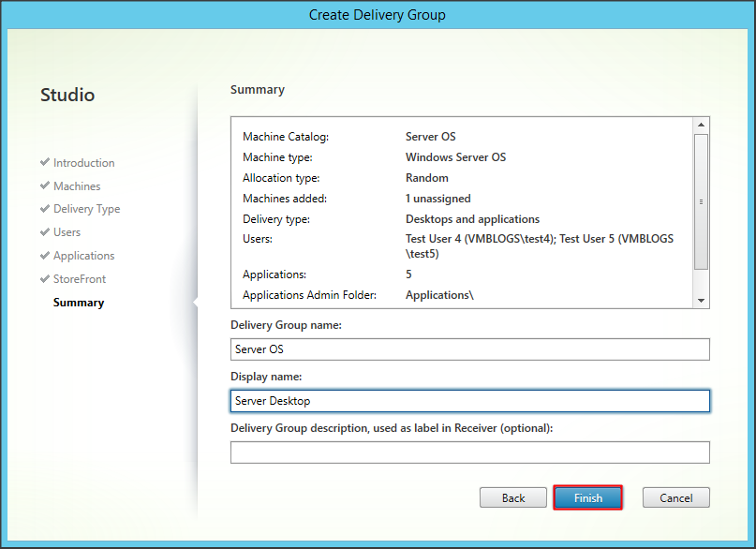756x549 pixels.
Task: Click the Back button
Action: [x=513, y=497]
